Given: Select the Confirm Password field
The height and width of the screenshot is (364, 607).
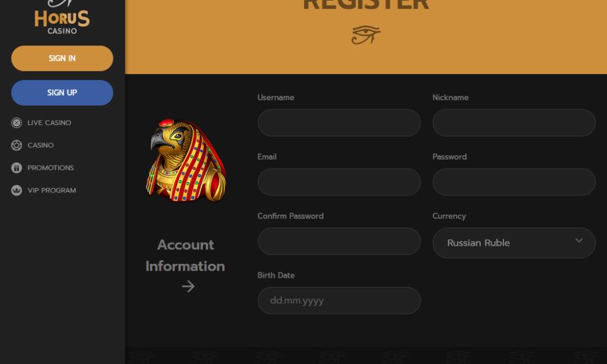Looking at the screenshot, I should click(x=339, y=241).
